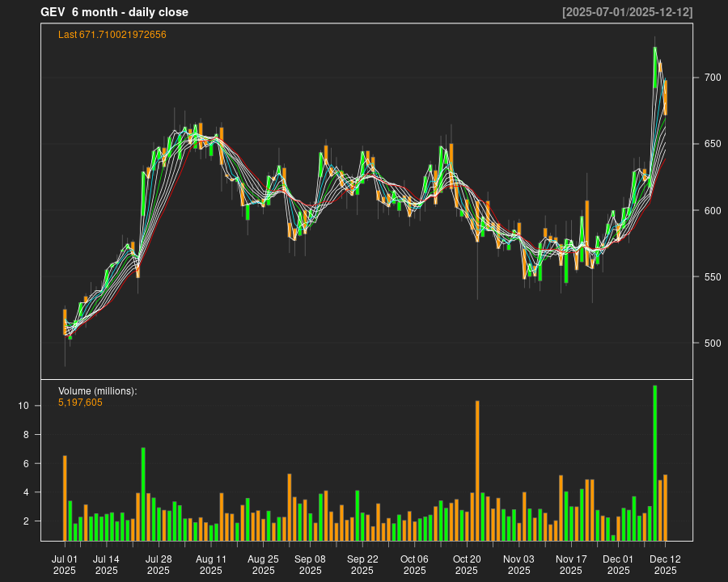Click the first orange volume bar at Jul 01
This screenshot has width=728, height=582.
click(x=65, y=498)
